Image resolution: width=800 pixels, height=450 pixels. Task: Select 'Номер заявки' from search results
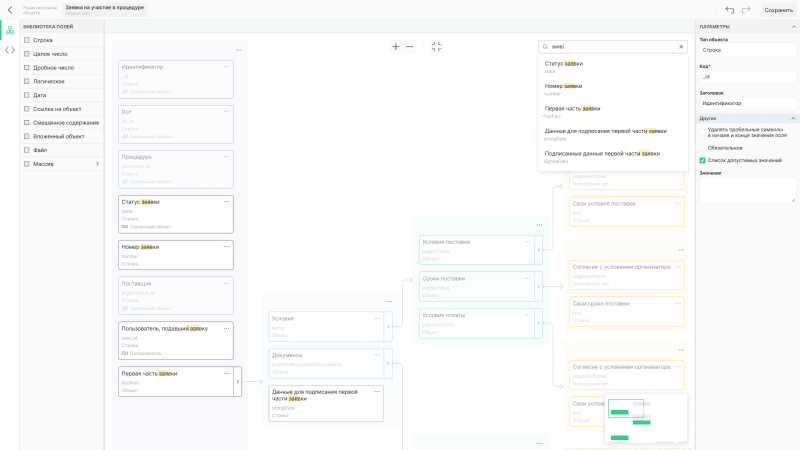click(563, 88)
